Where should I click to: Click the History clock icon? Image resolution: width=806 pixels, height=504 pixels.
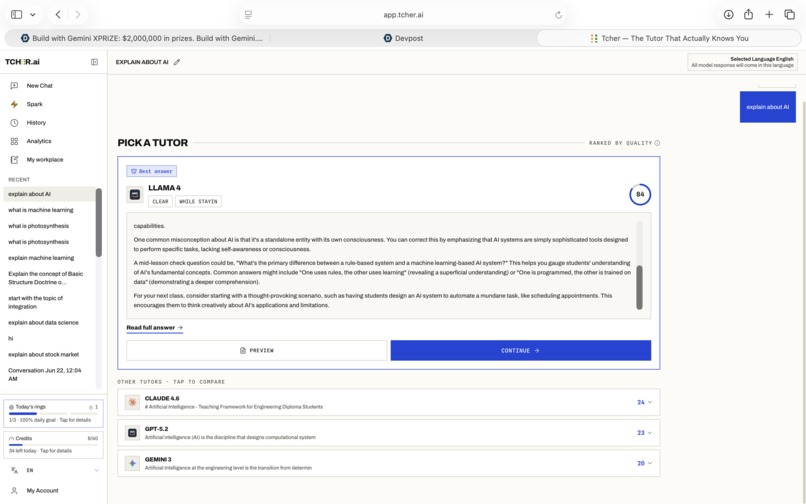coord(14,122)
